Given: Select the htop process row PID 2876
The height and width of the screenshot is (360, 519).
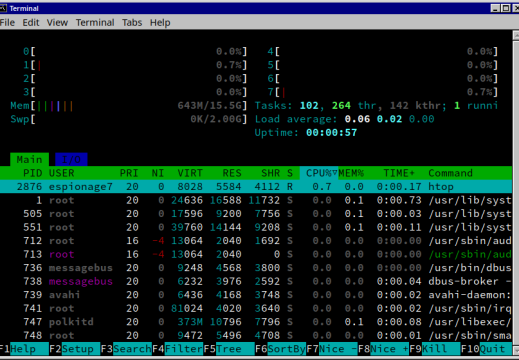Looking at the screenshot, I should (256, 186).
